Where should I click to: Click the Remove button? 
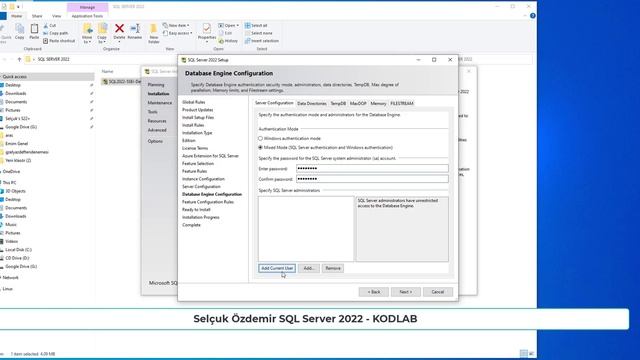point(333,268)
